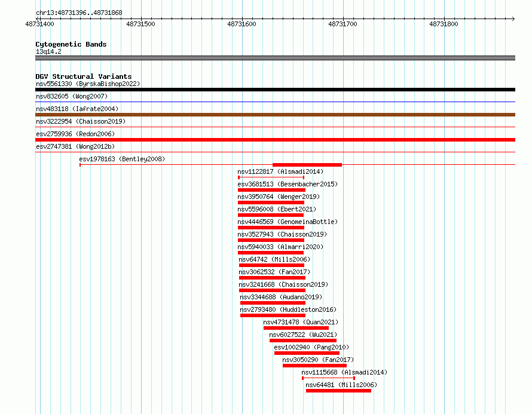This screenshot has width=532, height=414.
Task: Click nsv2793480 (Huddleston2016) label
Action: (288, 309)
